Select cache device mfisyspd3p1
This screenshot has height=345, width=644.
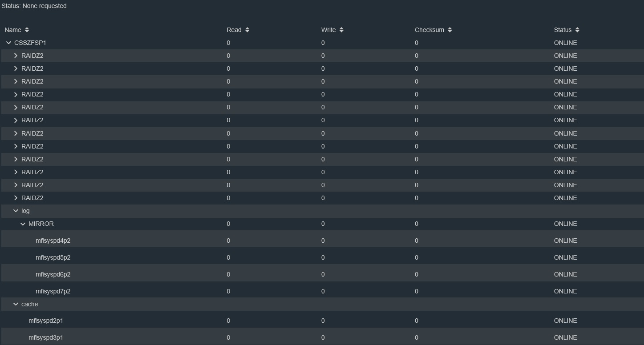click(322, 337)
